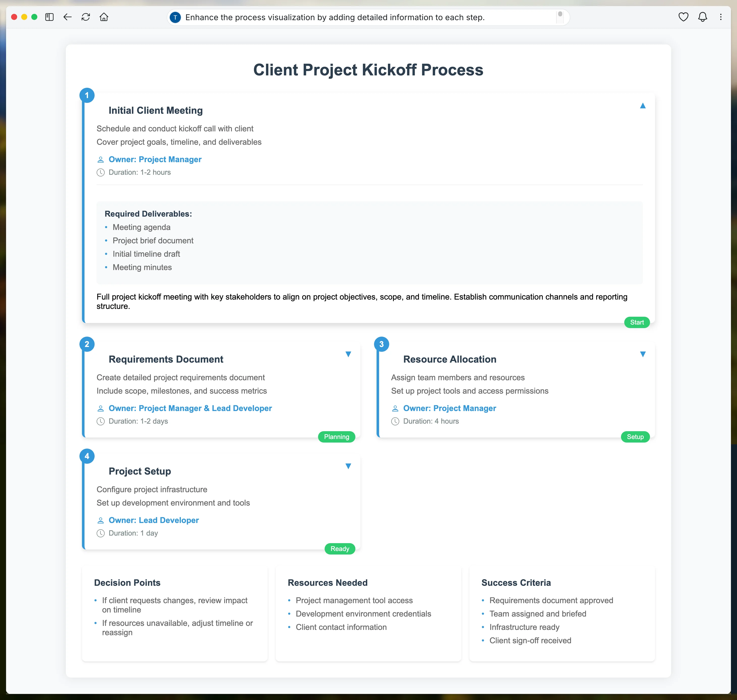737x700 pixels.
Task: Click the Planning status badge
Action: tap(336, 437)
